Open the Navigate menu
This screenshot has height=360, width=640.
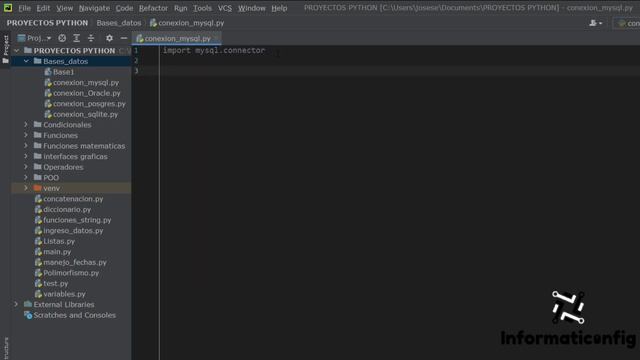point(94,8)
